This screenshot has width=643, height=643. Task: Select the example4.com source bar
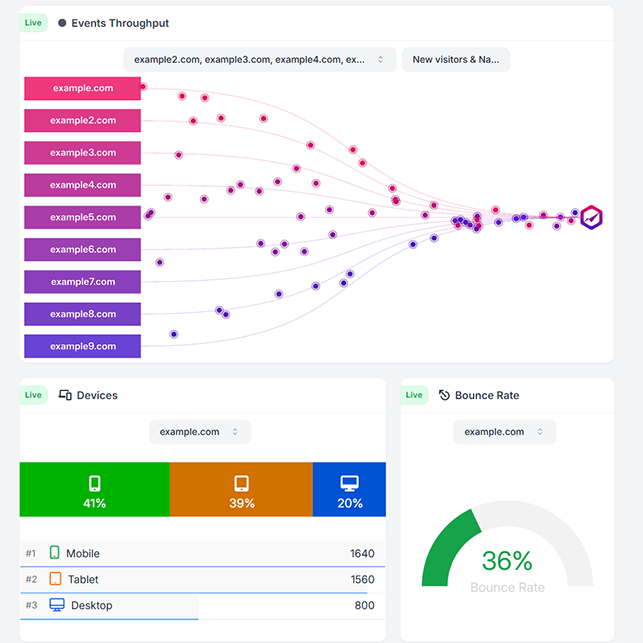[x=82, y=185]
